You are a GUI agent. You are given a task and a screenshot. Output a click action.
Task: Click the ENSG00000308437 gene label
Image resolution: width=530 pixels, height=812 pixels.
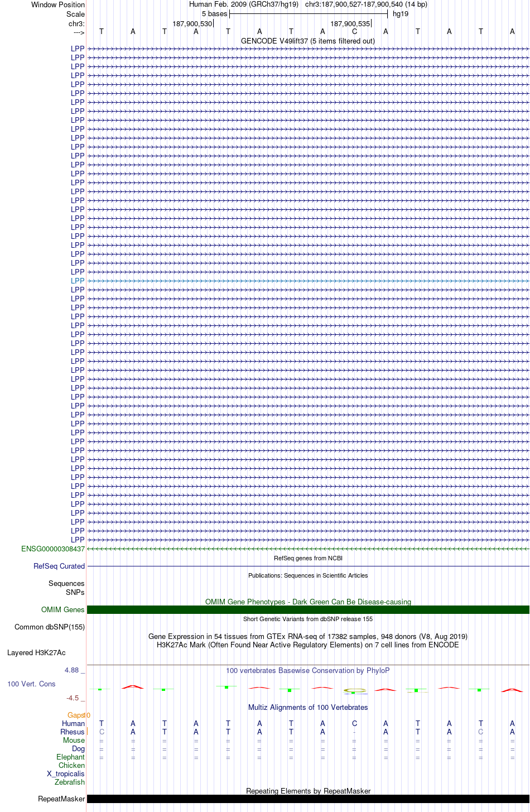pyautogui.click(x=53, y=549)
